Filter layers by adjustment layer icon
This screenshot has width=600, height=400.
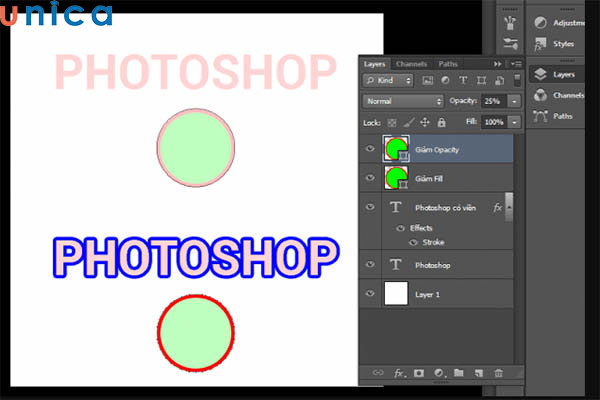445,80
